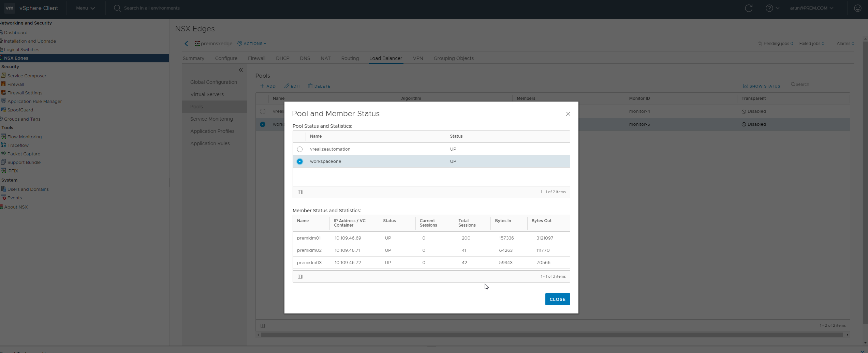Image resolution: width=868 pixels, height=353 pixels.
Task: Open the Menu dropdown
Action: (85, 8)
